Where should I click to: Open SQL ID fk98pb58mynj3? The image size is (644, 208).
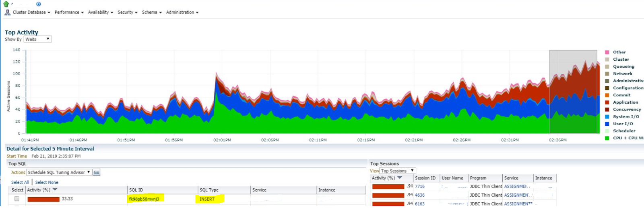[144, 199]
